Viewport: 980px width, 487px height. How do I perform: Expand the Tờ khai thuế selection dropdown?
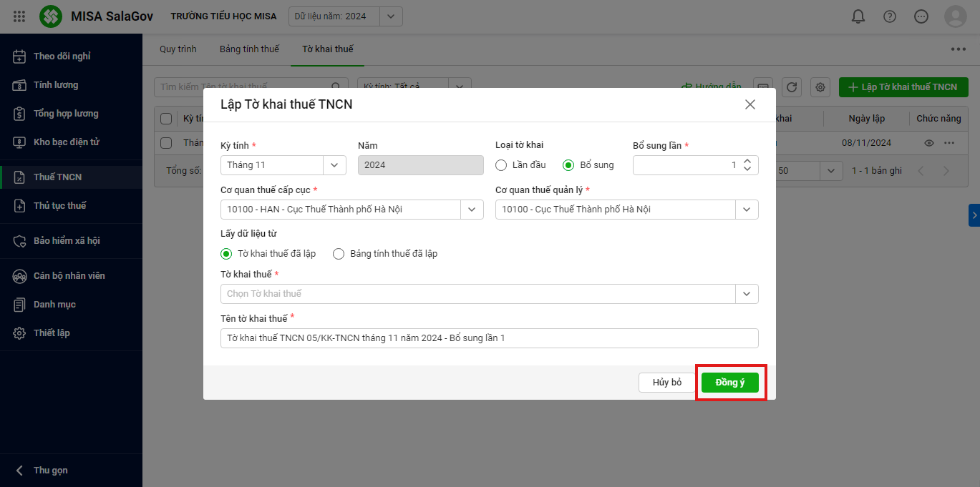pyautogui.click(x=746, y=294)
